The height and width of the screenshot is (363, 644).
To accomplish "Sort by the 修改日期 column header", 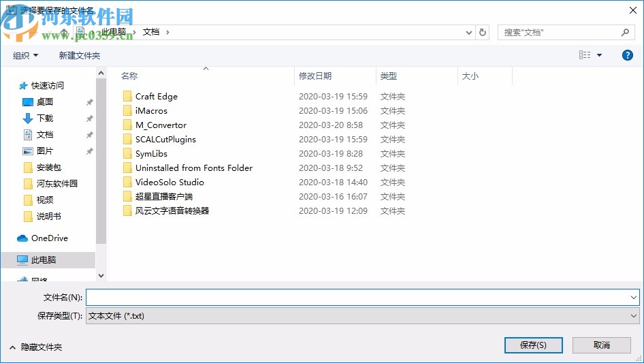I will [x=315, y=76].
